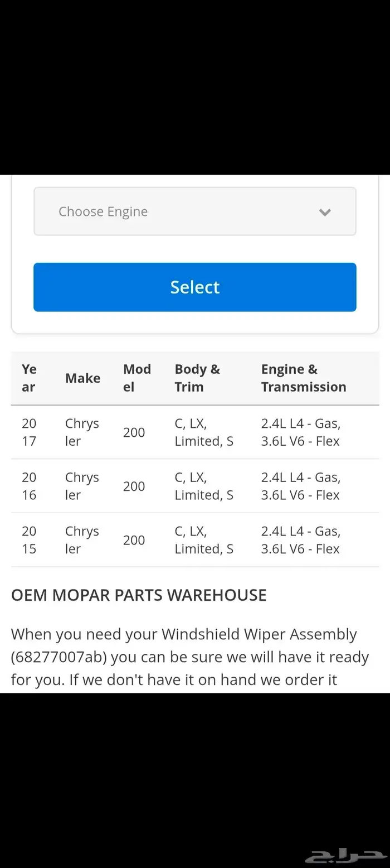
Task: Click the 2015 year cell
Action: click(x=29, y=540)
